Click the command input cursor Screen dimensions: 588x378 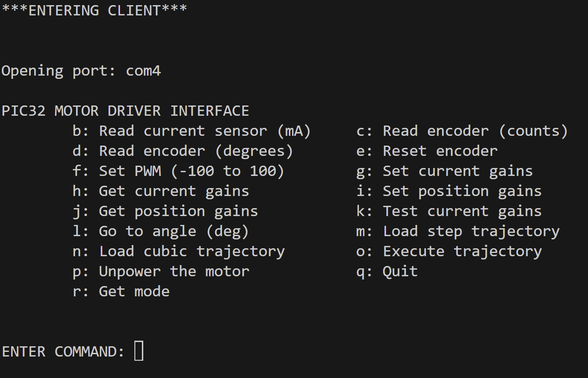[x=139, y=351]
